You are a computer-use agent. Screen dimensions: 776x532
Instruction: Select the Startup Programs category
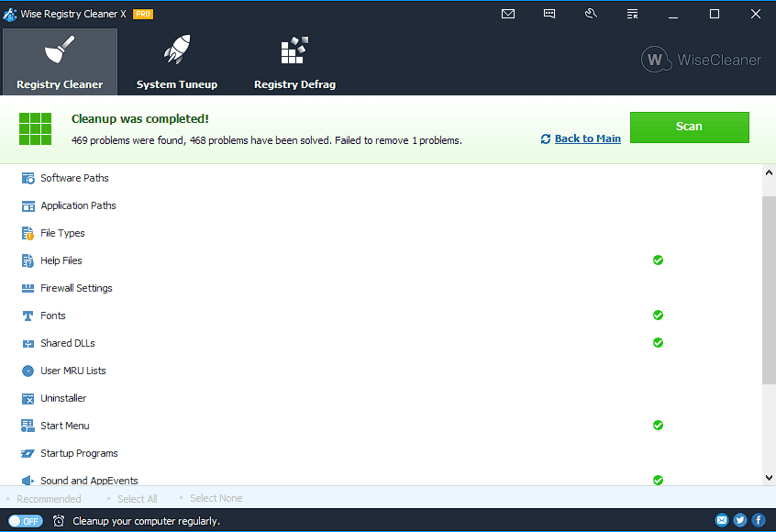79,453
